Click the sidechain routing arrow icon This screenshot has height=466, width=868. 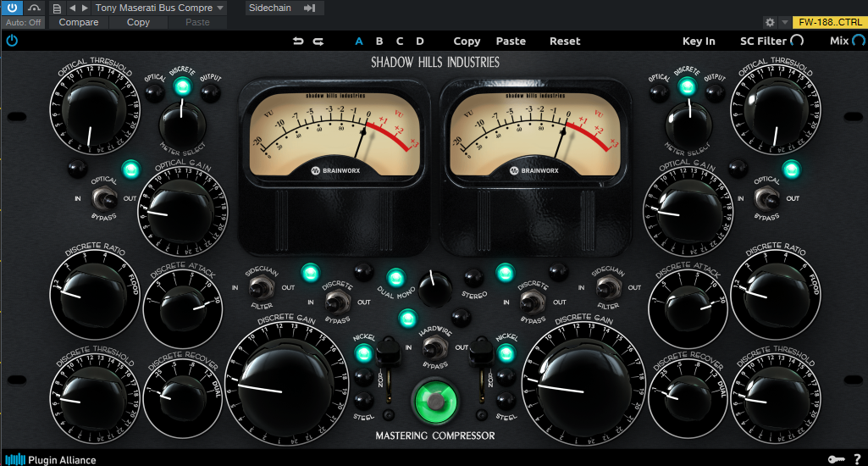(x=310, y=8)
